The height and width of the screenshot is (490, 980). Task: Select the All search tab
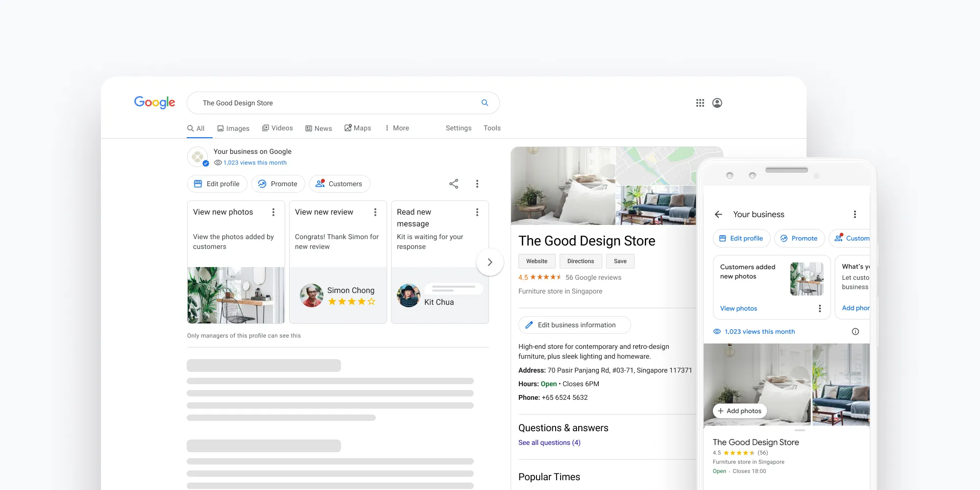[196, 128]
